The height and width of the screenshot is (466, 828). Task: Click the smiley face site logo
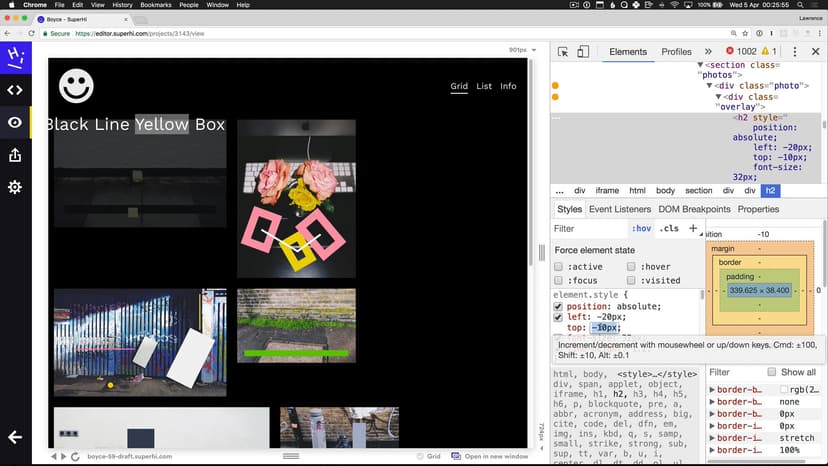click(x=76, y=86)
